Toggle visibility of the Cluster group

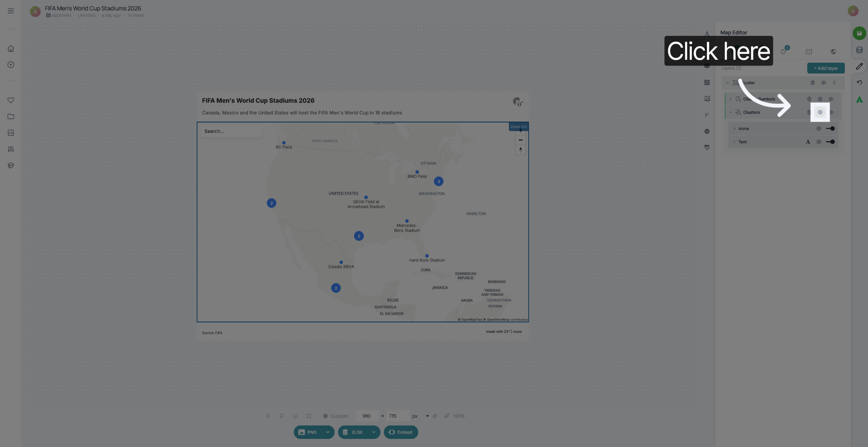[x=824, y=83]
